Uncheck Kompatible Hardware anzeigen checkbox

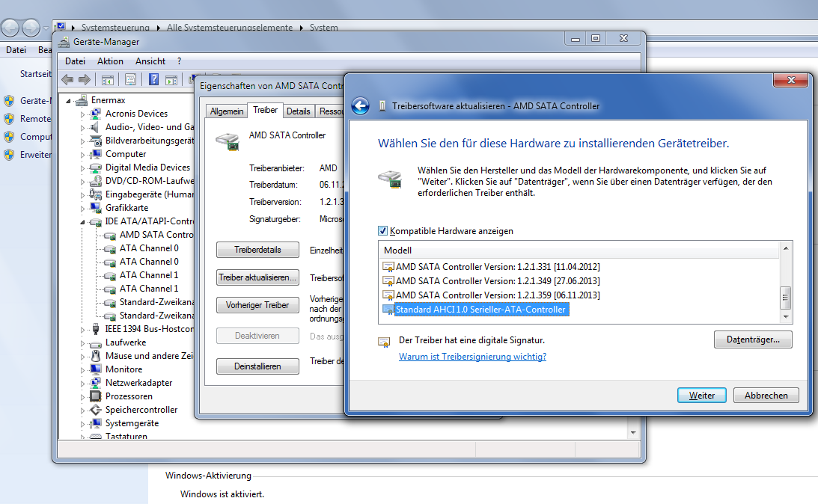(x=382, y=231)
